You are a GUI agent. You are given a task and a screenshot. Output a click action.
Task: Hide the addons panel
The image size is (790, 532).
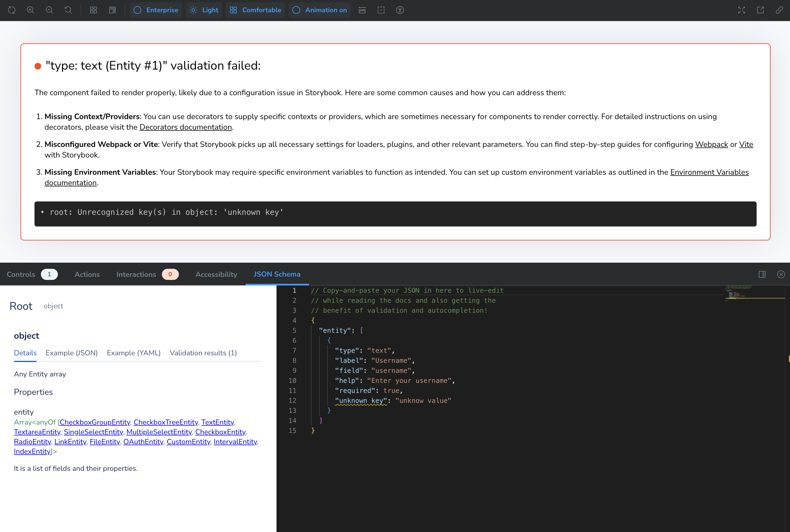(781, 274)
